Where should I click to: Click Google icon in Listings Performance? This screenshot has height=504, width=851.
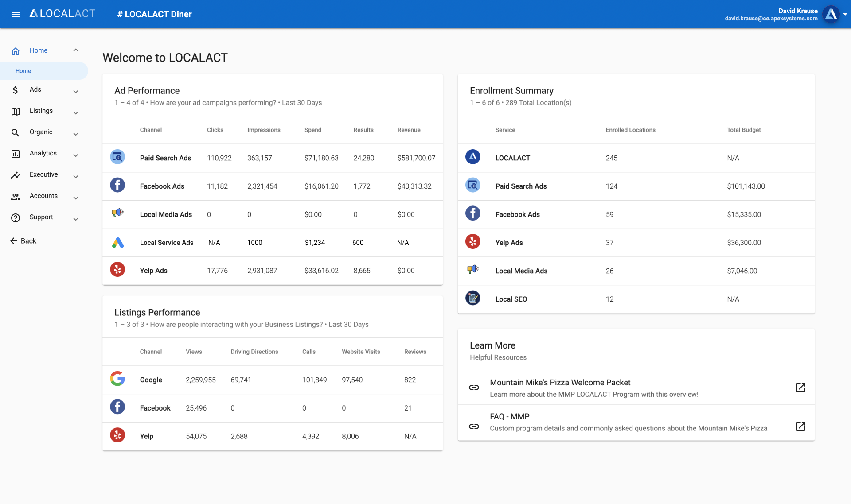[117, 379]
